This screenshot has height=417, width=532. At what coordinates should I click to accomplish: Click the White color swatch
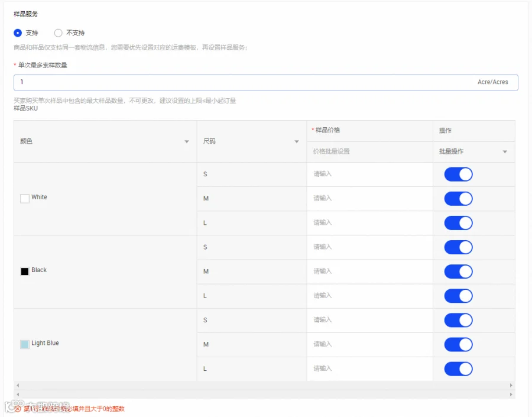coord(25,198)
